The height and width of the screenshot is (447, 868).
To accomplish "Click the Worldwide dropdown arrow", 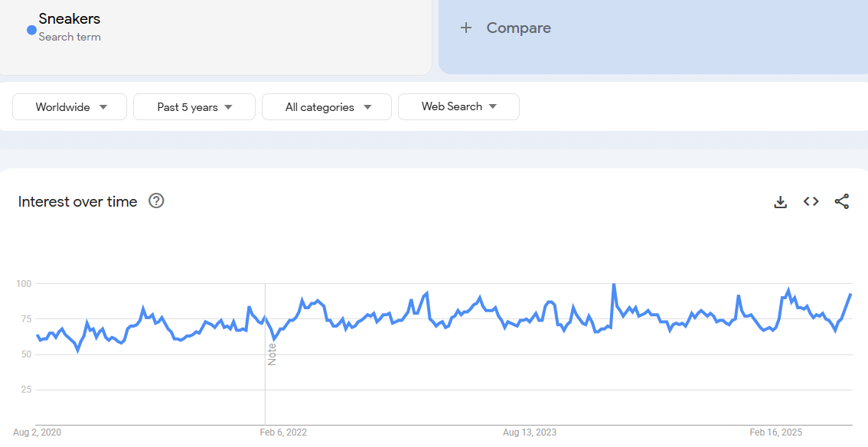I will coord(103,107).
